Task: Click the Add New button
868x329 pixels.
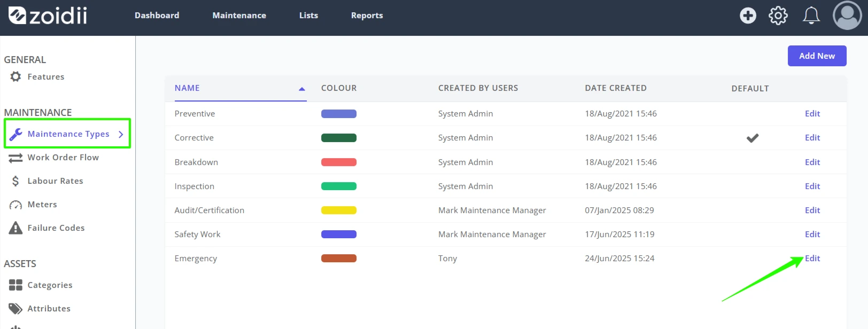Action: point(817,56)
